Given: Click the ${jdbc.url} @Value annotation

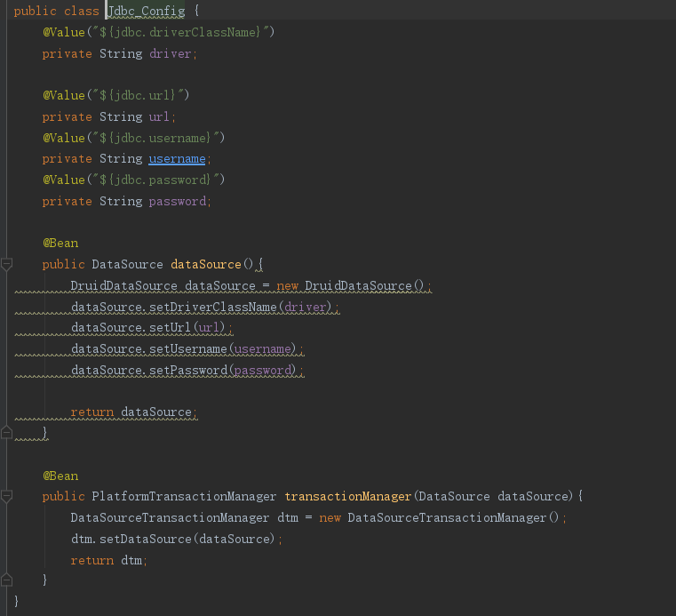Looking at the screenshot, I should 115,95.
